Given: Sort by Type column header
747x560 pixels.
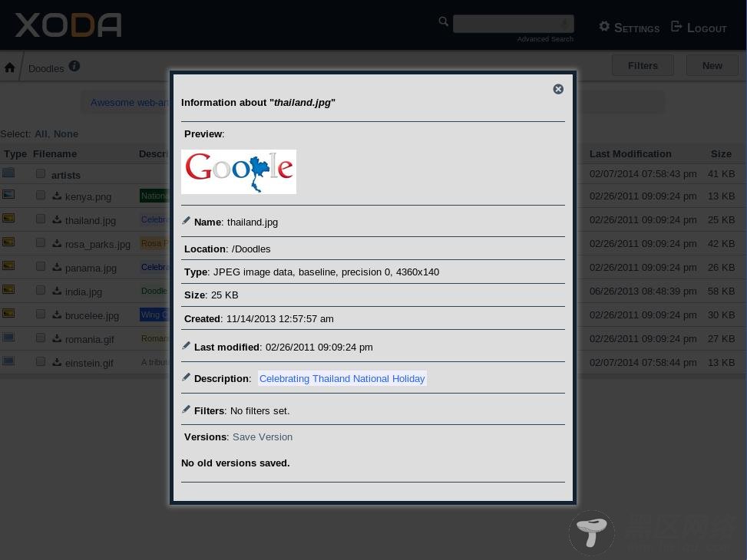Looking at the screenshot, I should coord(15,154).
